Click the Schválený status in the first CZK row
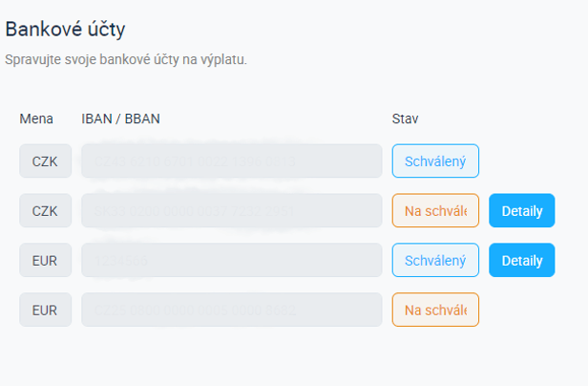Viewport: 588px width, 386px height. [435, 161]
